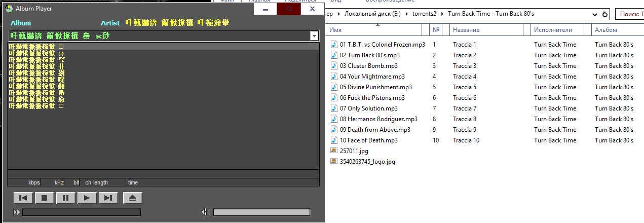Mute via the speaker icon
The height and width of the screenshot is (223, 644).
pyautogui.click(x=205, y=212)
